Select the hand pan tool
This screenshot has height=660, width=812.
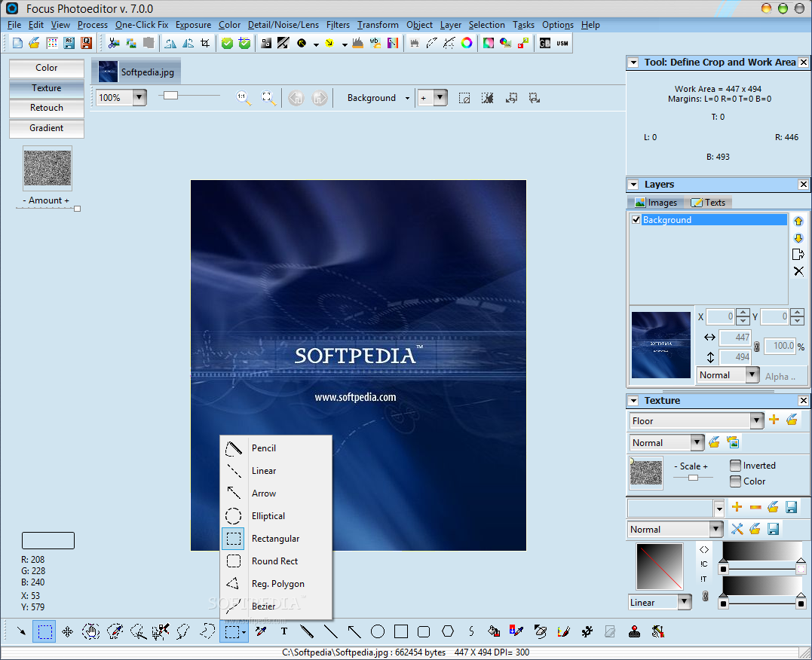[90, 631]
